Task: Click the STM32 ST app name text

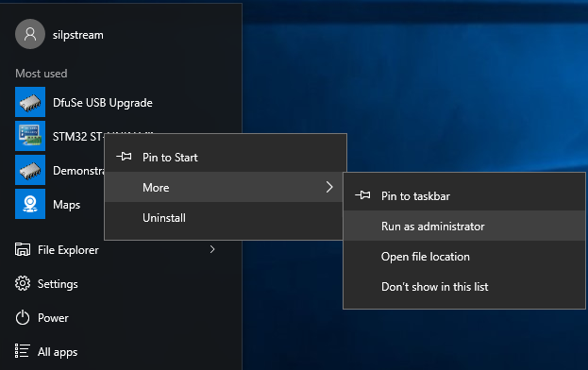Action: pyautogui.click(x=78, y=137)
